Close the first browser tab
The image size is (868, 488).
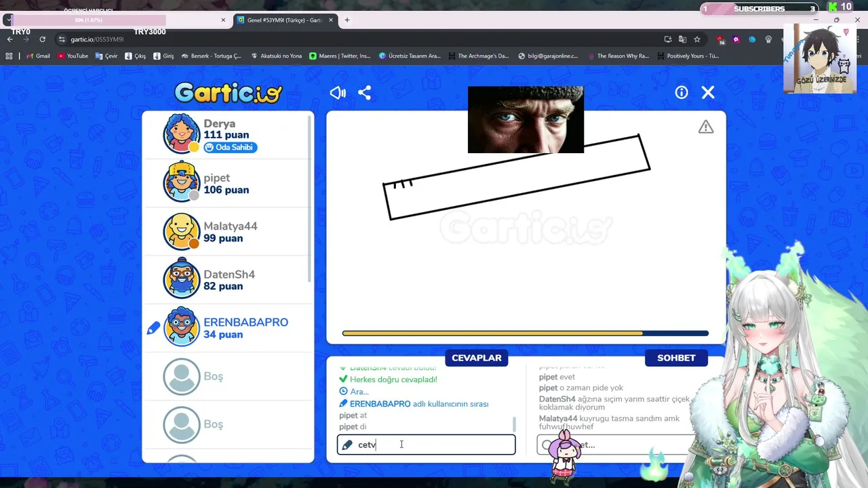tap(223, 20)
